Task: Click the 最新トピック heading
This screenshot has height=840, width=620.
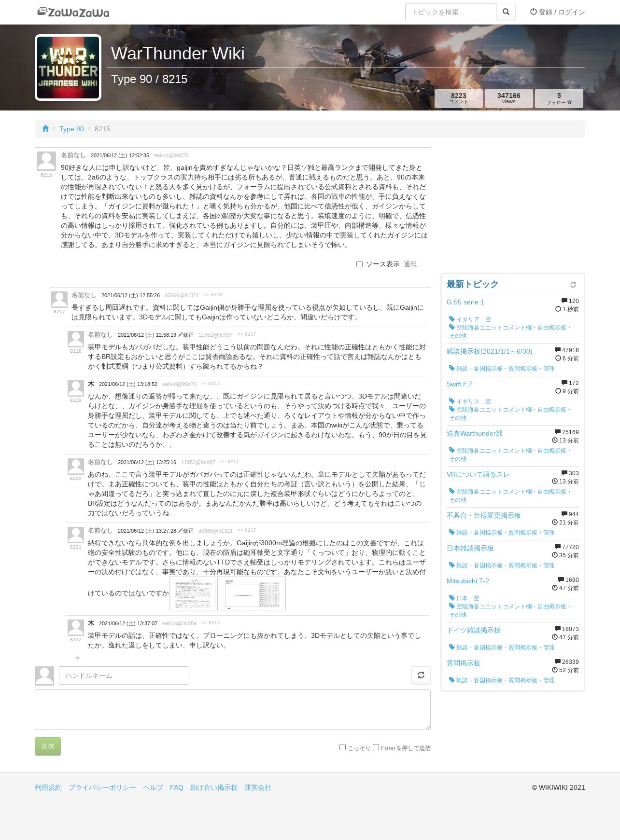Action: pos(472,284)
